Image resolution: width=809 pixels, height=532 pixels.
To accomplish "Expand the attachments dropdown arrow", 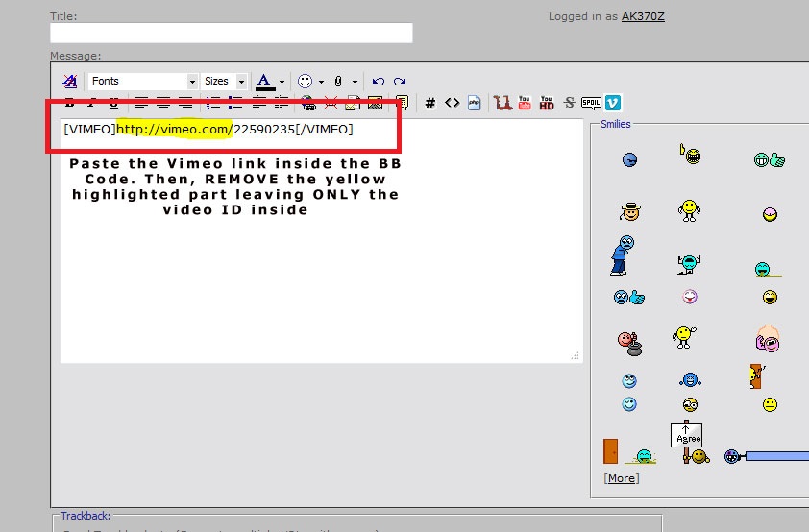I will pos(355,82).
